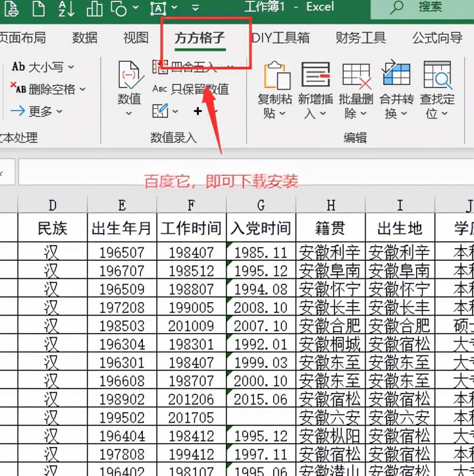Select column F header
This screenshot has width=474, height=476.
coord(192,205)
